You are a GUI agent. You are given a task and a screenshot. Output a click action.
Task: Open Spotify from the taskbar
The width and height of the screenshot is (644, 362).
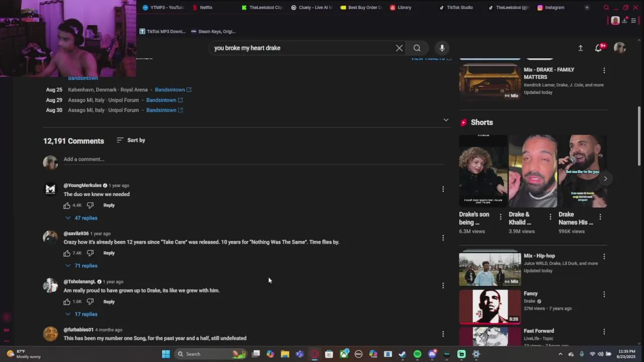click(x=417, y=354)
